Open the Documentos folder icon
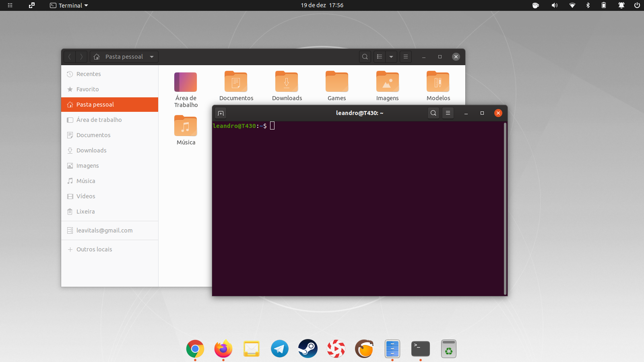644x362 pixels. coord(236,82)
